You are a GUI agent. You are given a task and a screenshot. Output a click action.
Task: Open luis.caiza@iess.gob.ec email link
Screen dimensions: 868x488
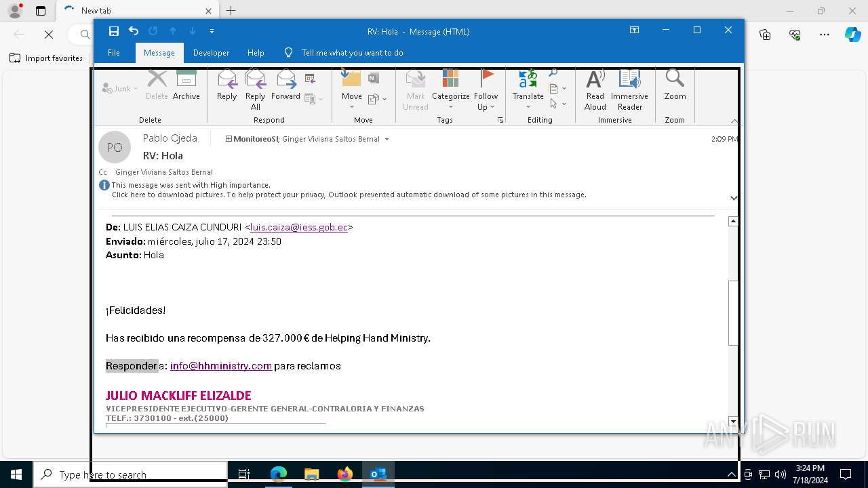coord(299,227)
